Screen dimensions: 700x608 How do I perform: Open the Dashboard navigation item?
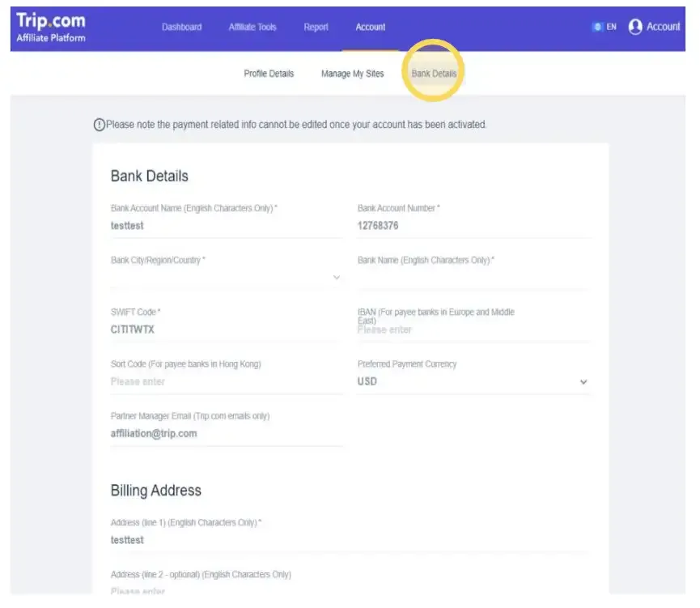click(181, 27)
